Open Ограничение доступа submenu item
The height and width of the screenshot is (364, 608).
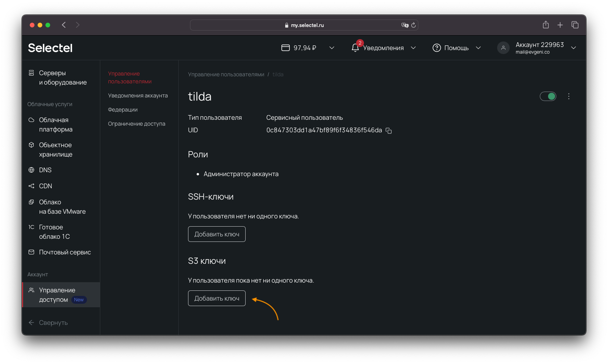click(x=137, y=124)
